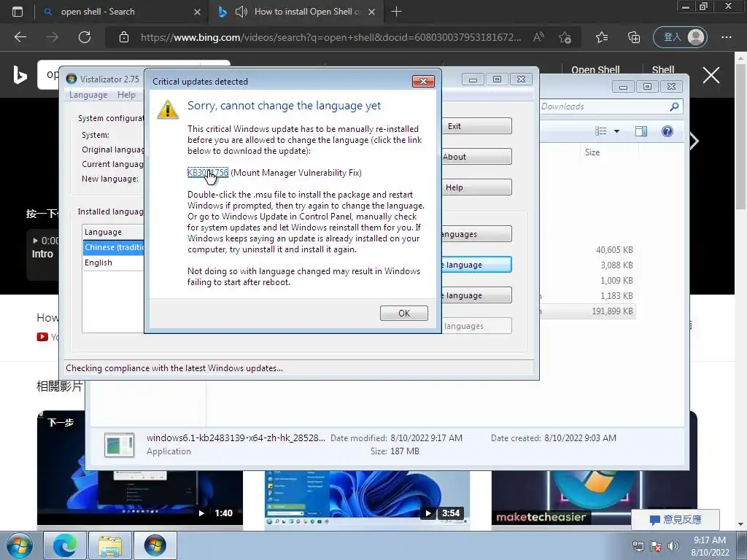747x560 pixels.
Task: Open a new browser tab
Action: click(396, 12)
